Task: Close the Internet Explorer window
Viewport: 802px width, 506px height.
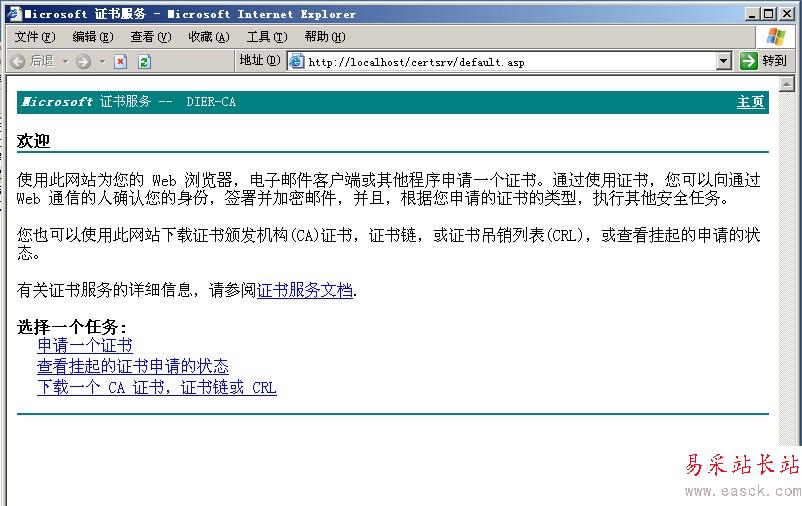Action: coord(787,14)
